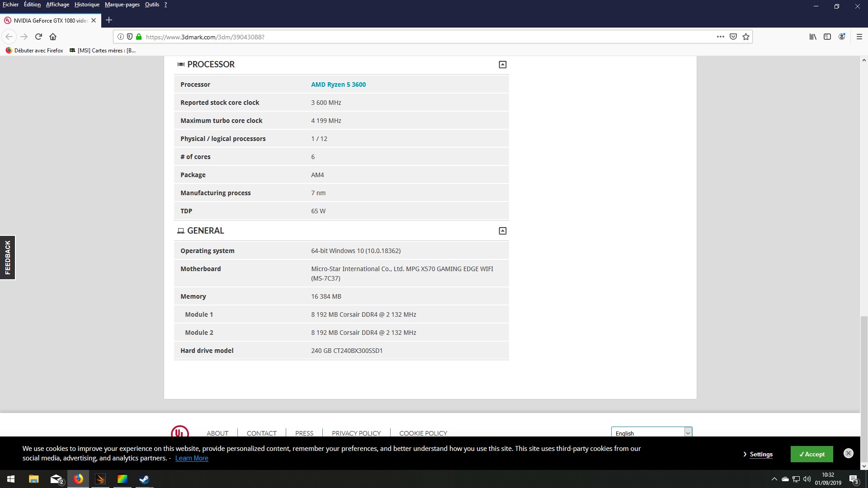This screenshot has height=488, width=868.
Task: Expand cookie Settings chevron link
Action: [x=758, y=454]
